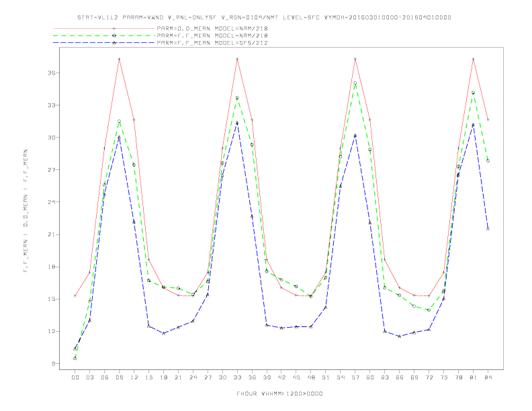Click x-axis tick label 78
The width and height of the screenshot is (532, 411).
pos(458,377)
